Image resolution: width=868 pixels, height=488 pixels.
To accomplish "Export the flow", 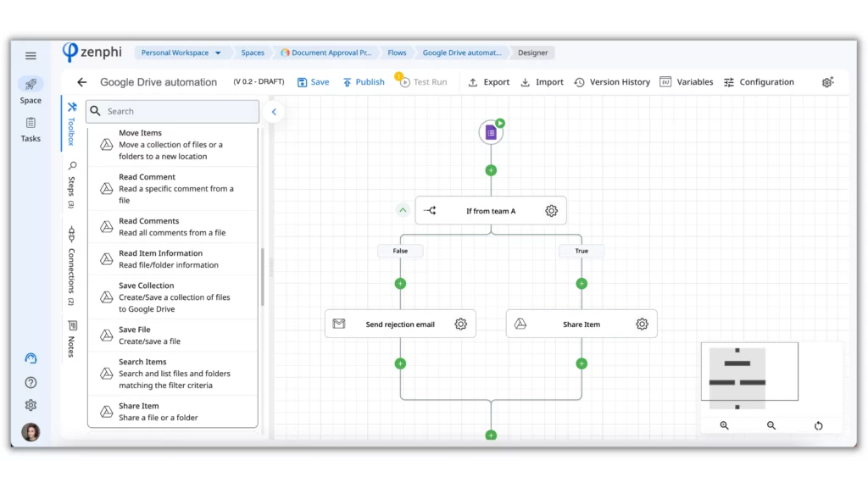I will [489, 82].
